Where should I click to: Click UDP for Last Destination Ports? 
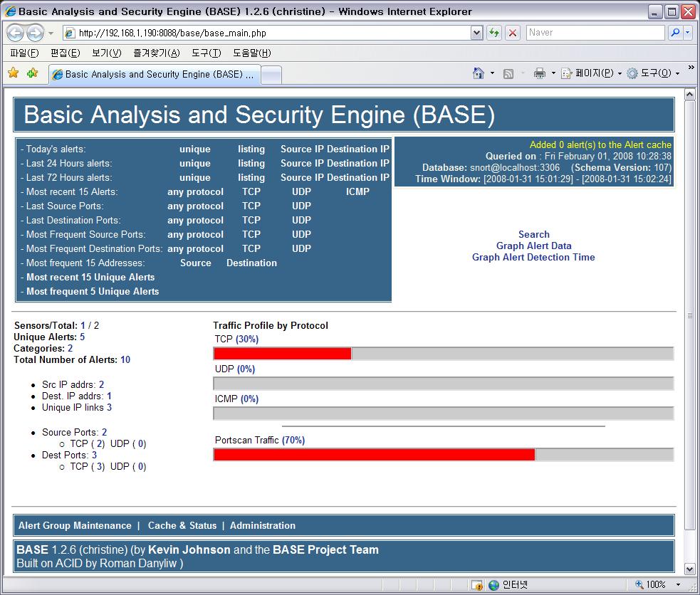click(x=301, y=221)
